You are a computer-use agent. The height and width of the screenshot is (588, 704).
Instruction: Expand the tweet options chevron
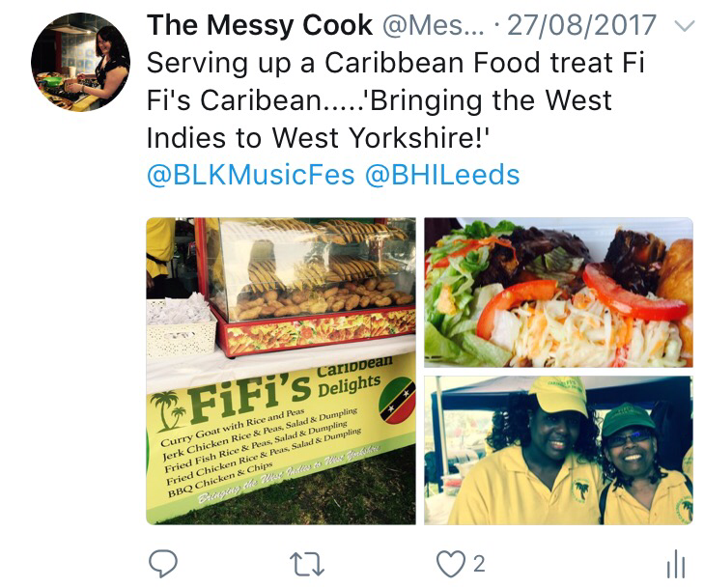pyautogui.click(x=685, y=26)
